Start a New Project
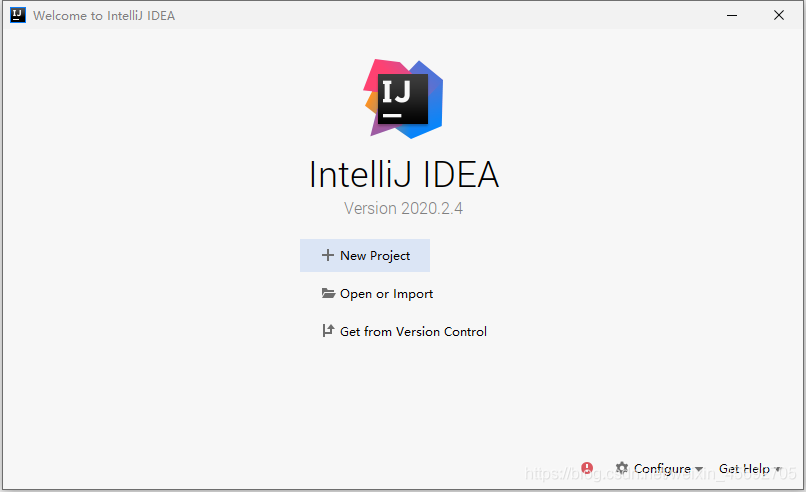The width and height of the screenshot is (806, 492). (365, 256)
